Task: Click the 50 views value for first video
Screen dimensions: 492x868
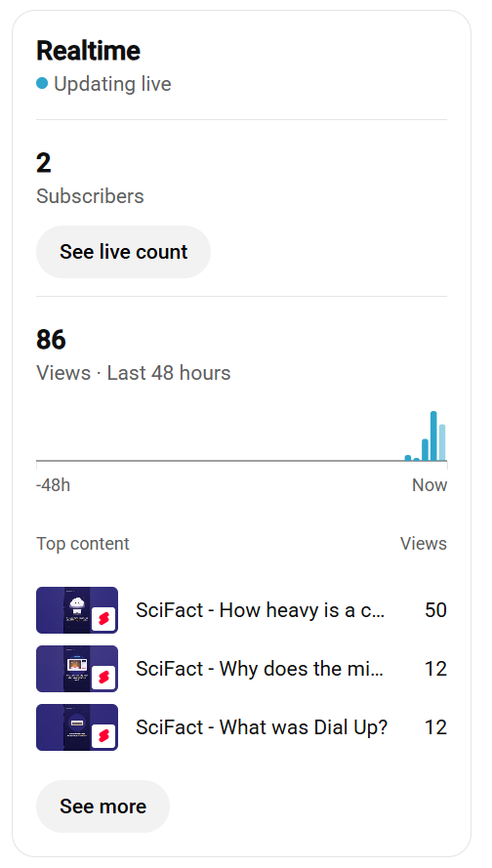Action: point(435,610)
